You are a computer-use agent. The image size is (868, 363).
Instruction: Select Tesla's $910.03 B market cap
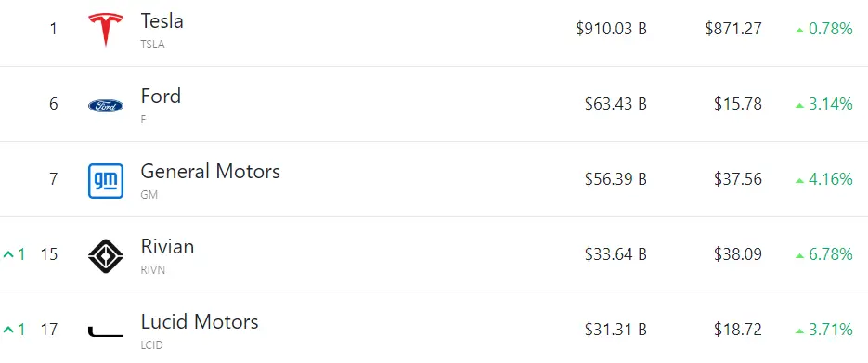point(611,28)
